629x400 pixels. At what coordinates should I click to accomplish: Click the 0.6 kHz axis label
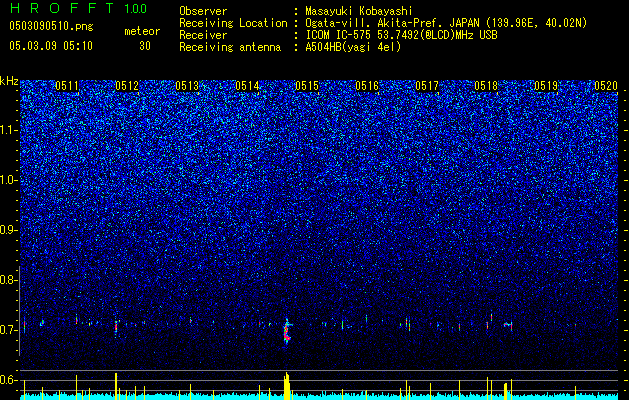pyautogui.click(x=8, y=380)
